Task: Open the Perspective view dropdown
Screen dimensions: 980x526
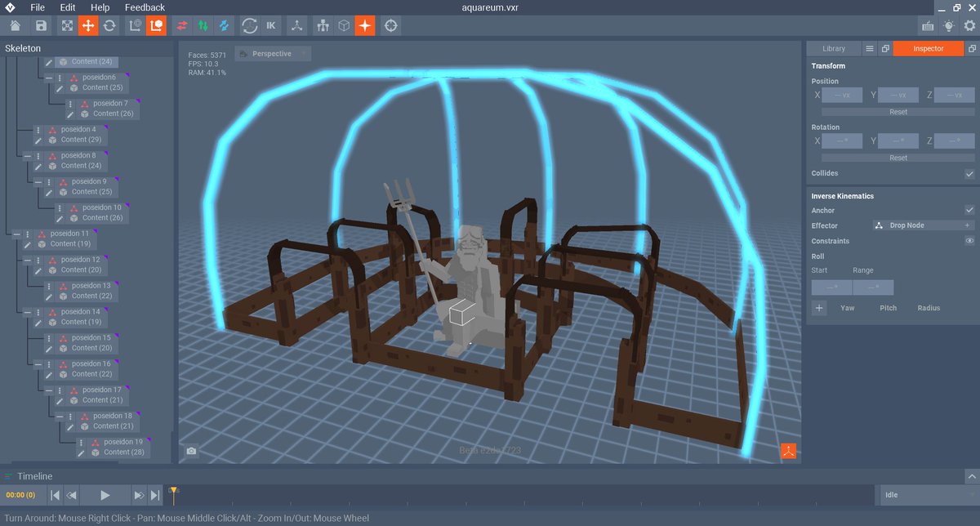Action: (x=272, y=54)
